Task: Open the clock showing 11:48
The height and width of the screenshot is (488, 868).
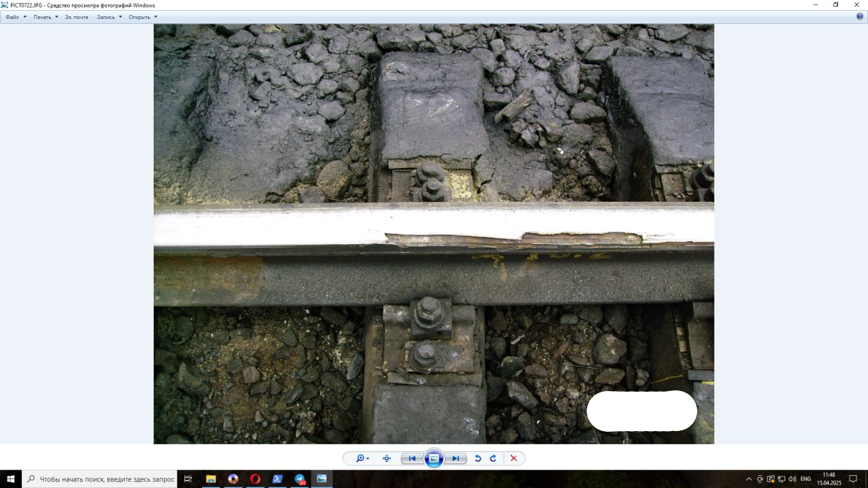Action: (828, 479)
